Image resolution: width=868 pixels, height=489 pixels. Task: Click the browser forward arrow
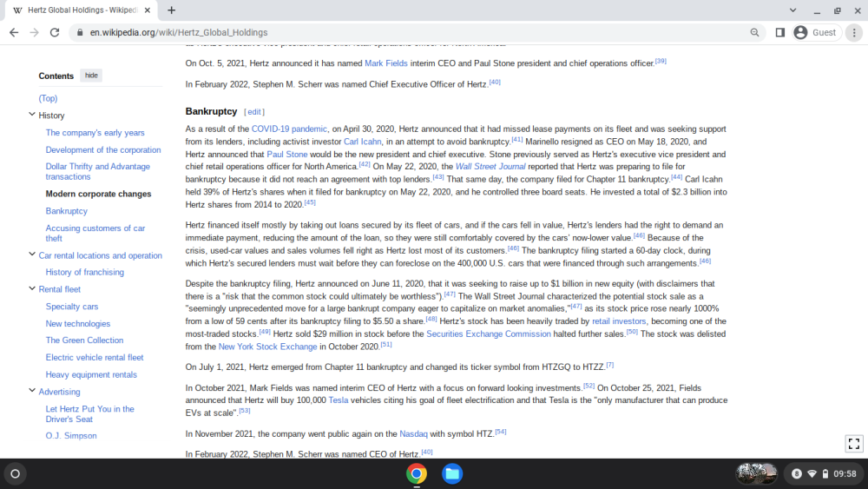35,33
